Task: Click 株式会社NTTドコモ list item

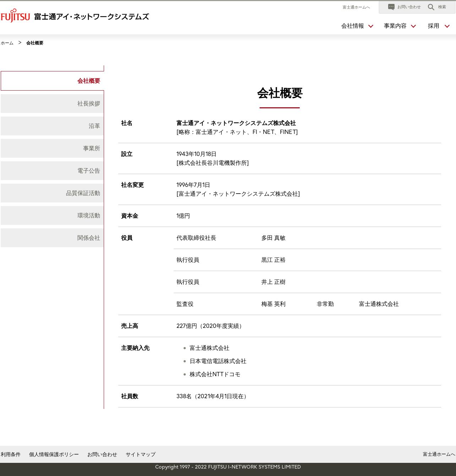Action: [215, 374]
